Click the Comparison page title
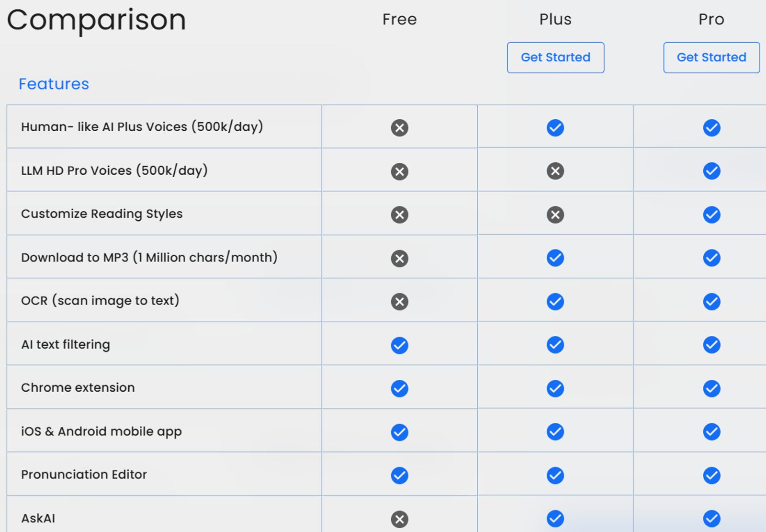 tap(96, 20)
